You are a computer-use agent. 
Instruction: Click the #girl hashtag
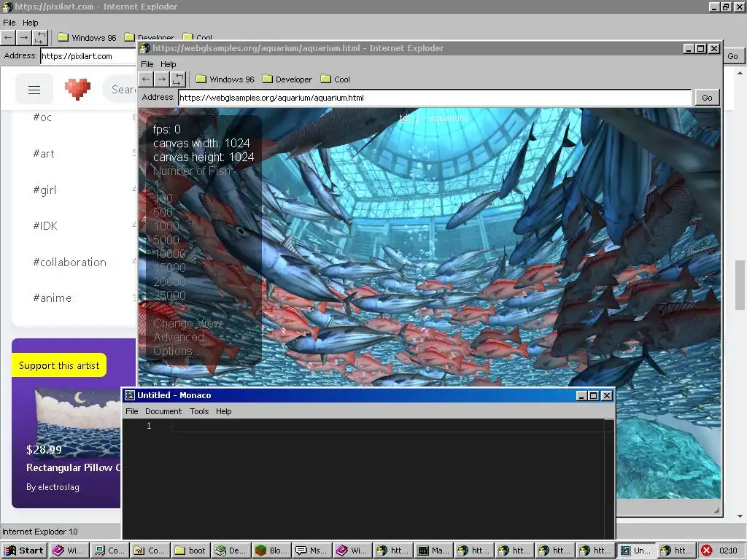pyautogui.click(x=44, y=190)
